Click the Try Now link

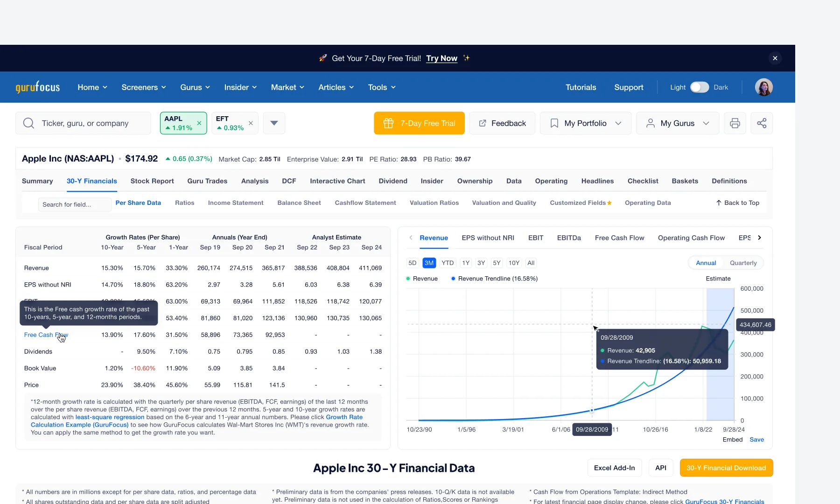[441, 58]
